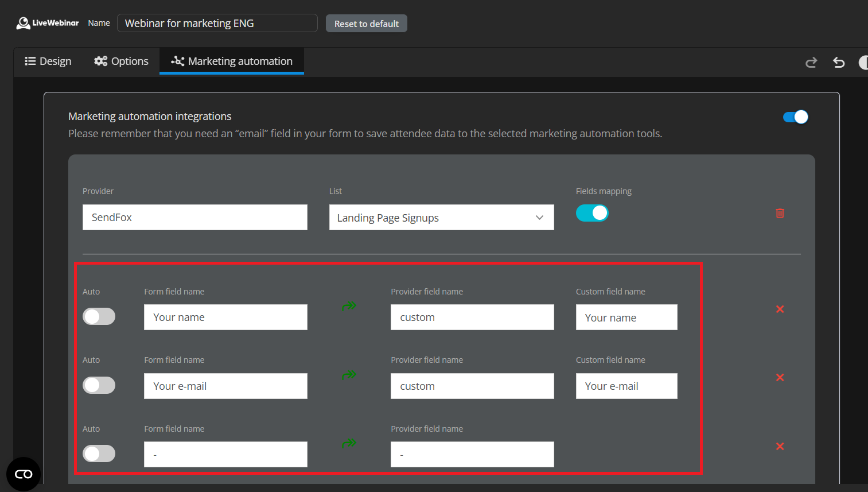This screenshot has width=868, height=492.
Task: Remove the empty third mapping row
Action: pos(780,447)
